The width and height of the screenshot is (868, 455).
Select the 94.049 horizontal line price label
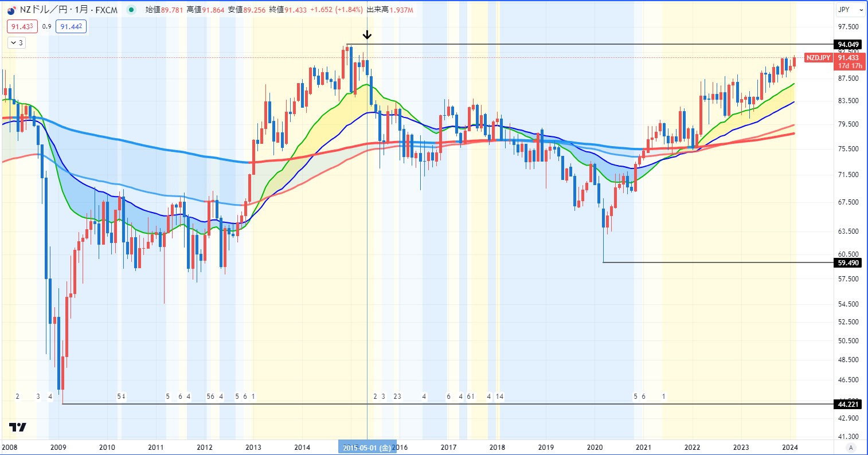point(847,44)
